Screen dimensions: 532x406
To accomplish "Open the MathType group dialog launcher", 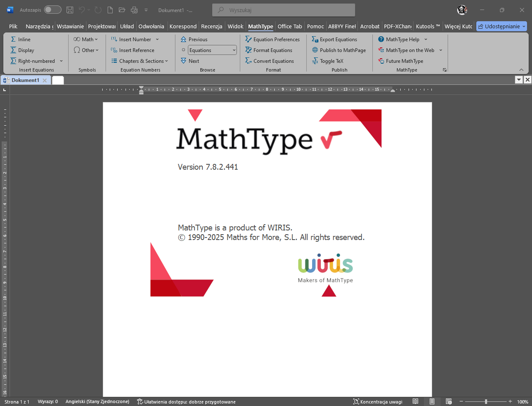I will (445, 70).
